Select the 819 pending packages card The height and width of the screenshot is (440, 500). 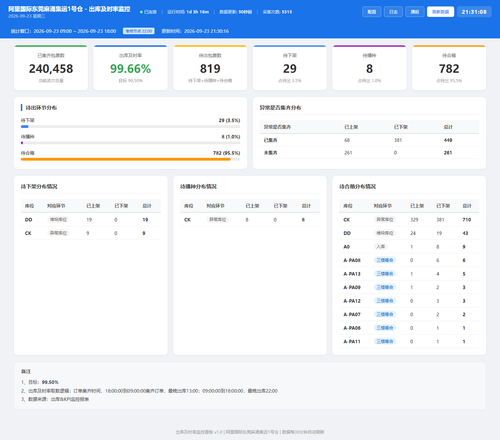click(210, 68)
